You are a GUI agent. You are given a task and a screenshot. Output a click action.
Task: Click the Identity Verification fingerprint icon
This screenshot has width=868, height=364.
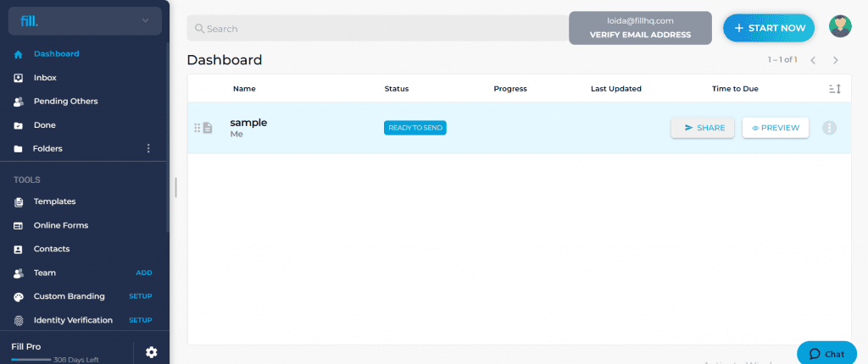pyautogui.click(x=19, y=321)
